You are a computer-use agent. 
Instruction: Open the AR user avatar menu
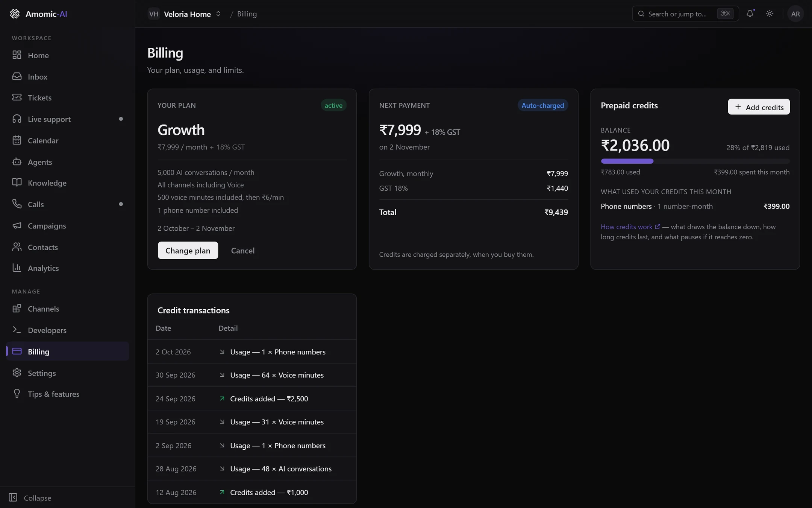tap(795, 14)
